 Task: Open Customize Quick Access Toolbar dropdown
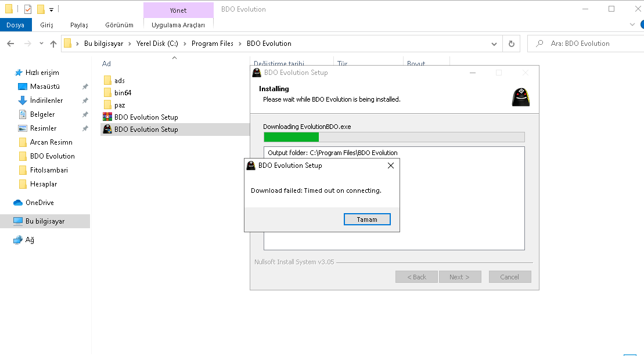click(51, 9)
